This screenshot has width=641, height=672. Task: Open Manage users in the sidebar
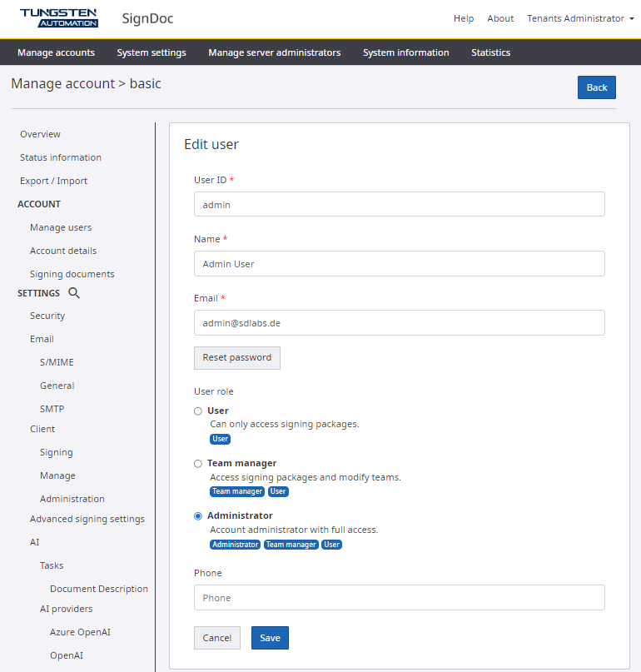point(61,227)
